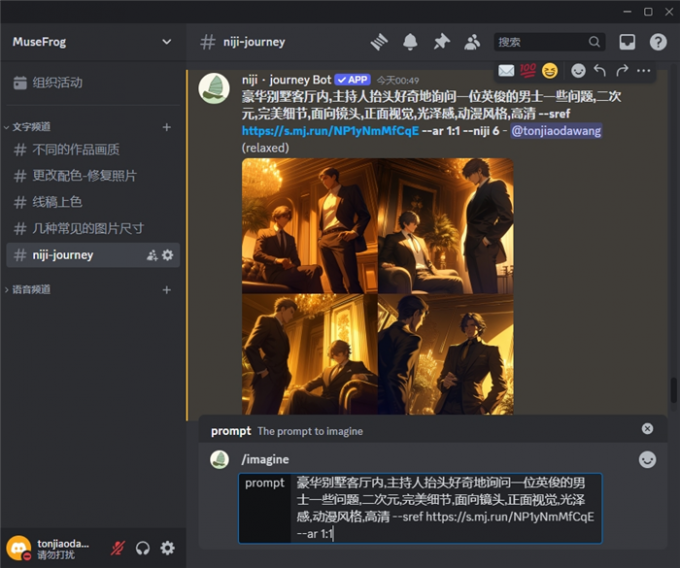The height and width of the screenshot is (568, 680).
Task: Create a channel in 语音频道
Action: click(167, 290)
